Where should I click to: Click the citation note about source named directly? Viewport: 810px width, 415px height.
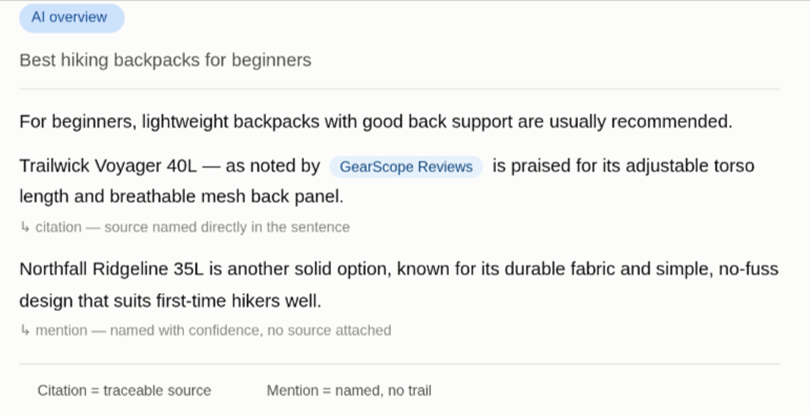coord(192,227)
